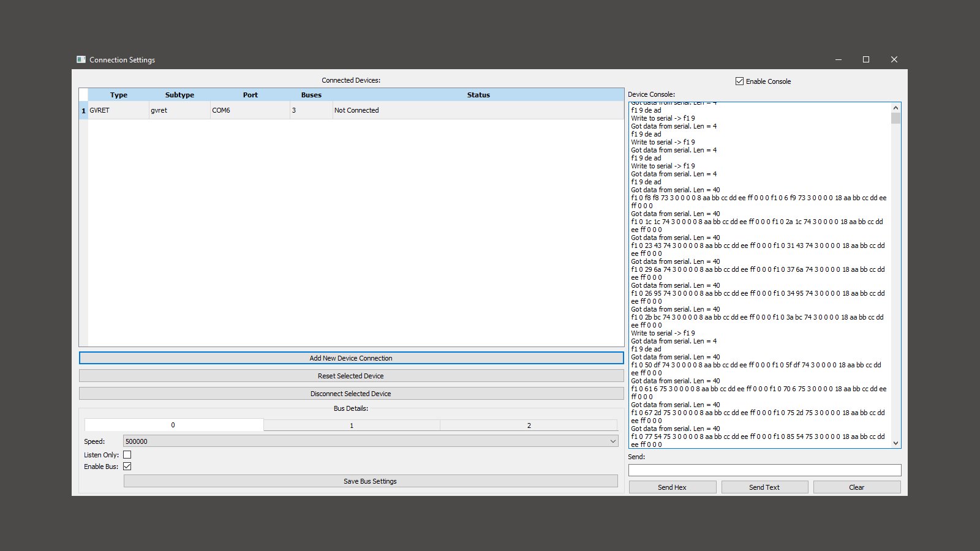Screen dimensions: 980x551
Task: Focus the Send input field
Action: [x=764, y=470]
